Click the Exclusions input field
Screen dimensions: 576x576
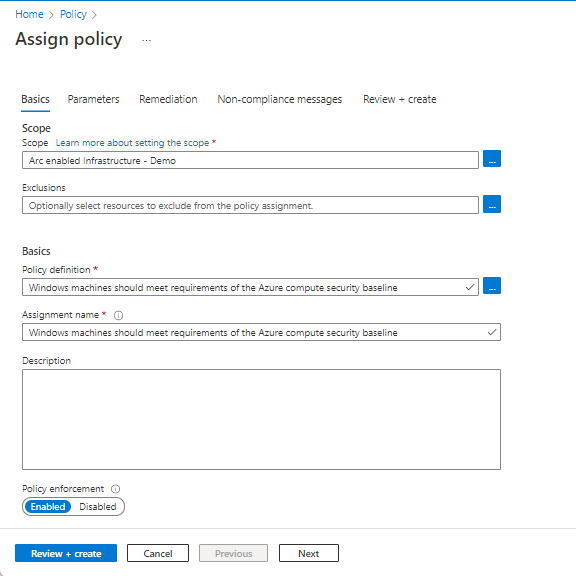coord(250,205)
